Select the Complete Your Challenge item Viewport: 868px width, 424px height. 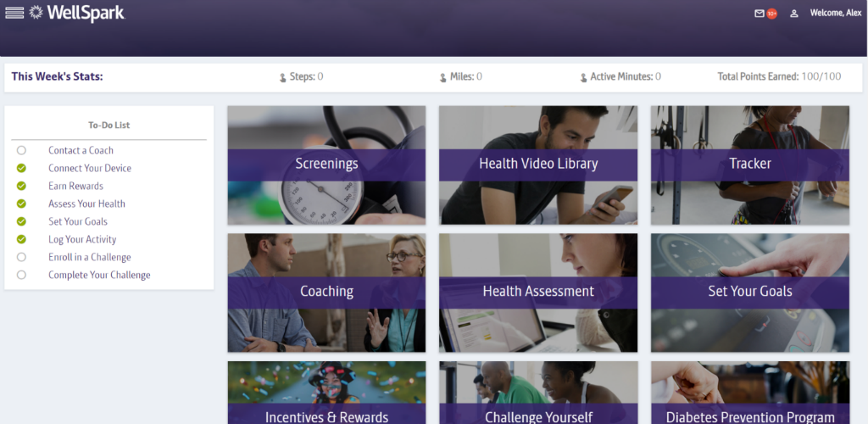click(x=99, y=275)
